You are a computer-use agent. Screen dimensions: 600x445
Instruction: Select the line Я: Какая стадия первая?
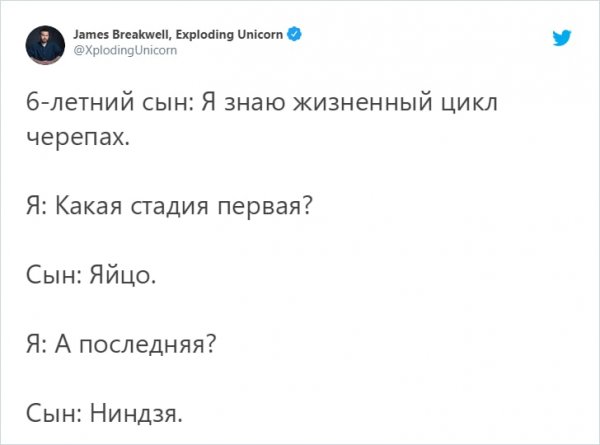[x=165, y=207]
